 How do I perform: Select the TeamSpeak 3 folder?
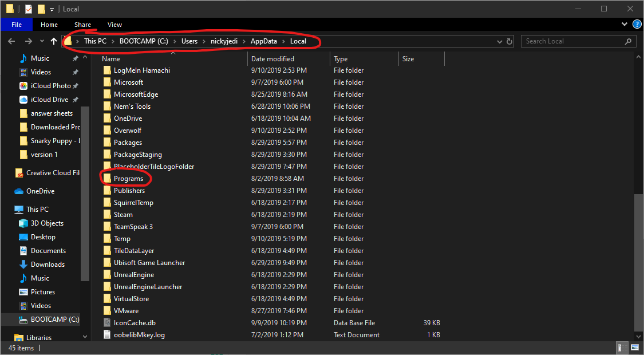click(x=133, y=226)
